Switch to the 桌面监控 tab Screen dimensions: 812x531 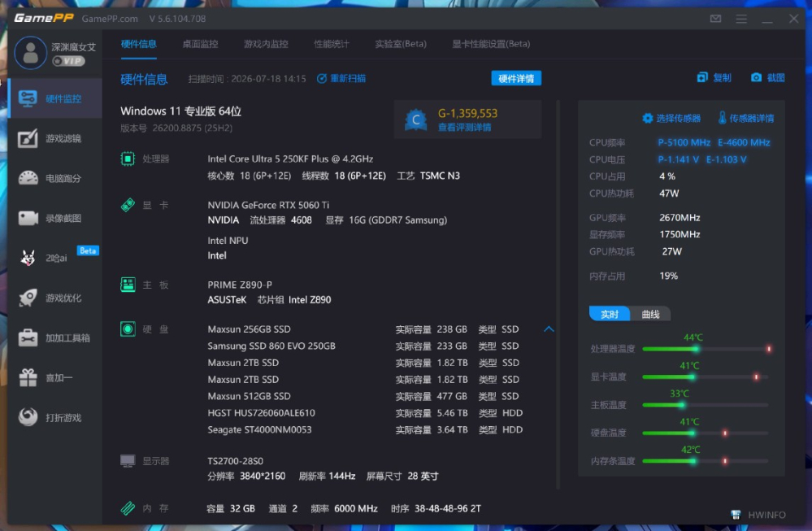[200, 44]
